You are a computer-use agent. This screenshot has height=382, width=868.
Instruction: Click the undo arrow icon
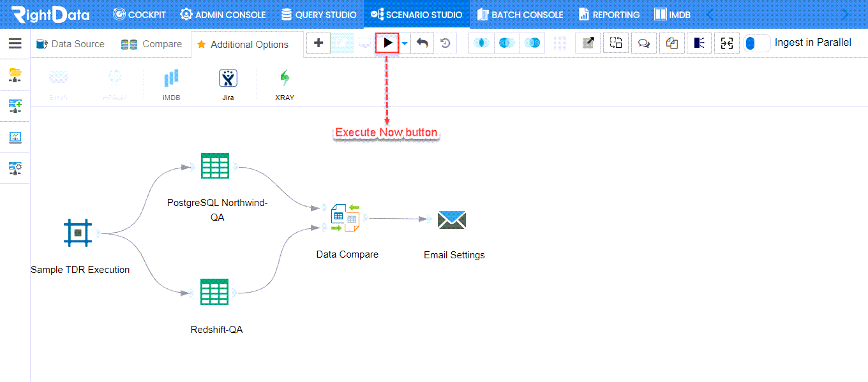[x=422, y=43]
